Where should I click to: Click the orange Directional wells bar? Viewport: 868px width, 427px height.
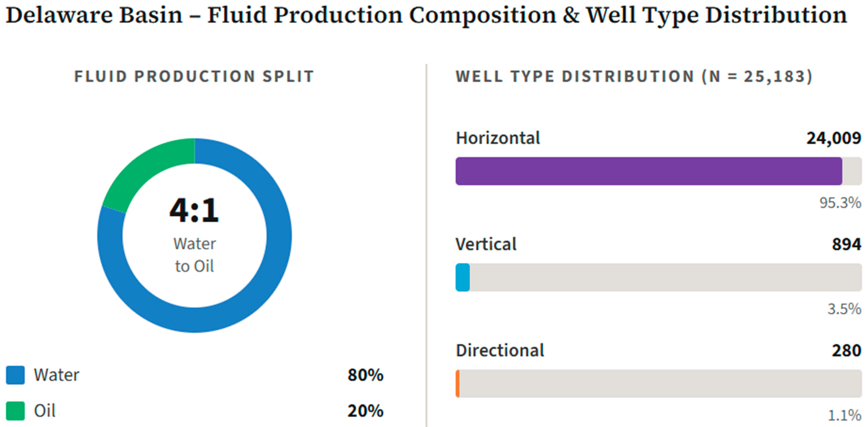pyautogui.click(x=458, y=384)
